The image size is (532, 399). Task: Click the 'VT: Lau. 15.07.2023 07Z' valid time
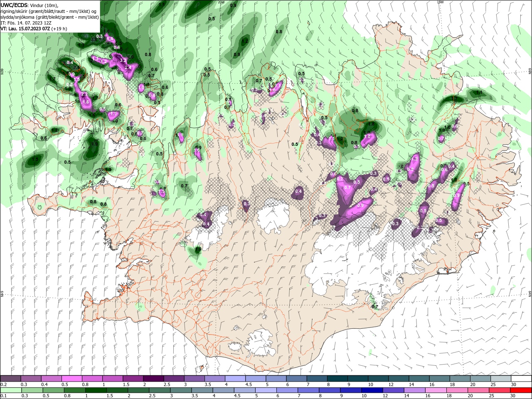coord(25,29)
